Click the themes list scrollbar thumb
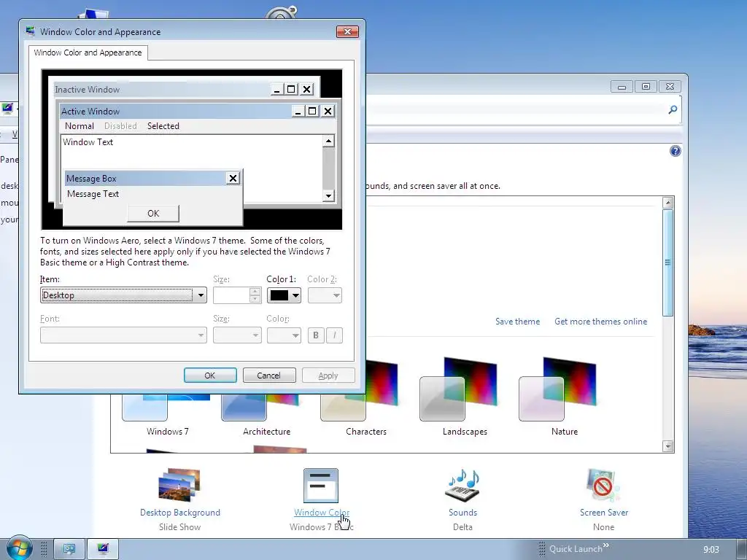Viewport: 747px width, 560px height. 668,262
